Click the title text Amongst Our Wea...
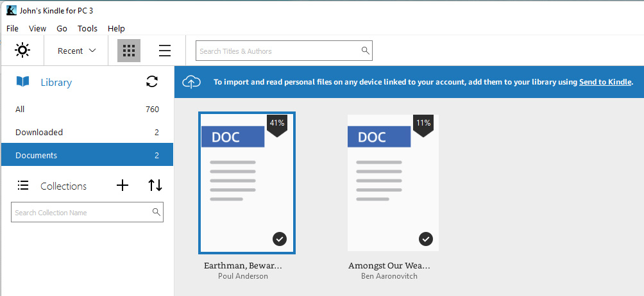The image size is (644, 296). point(389,266)
